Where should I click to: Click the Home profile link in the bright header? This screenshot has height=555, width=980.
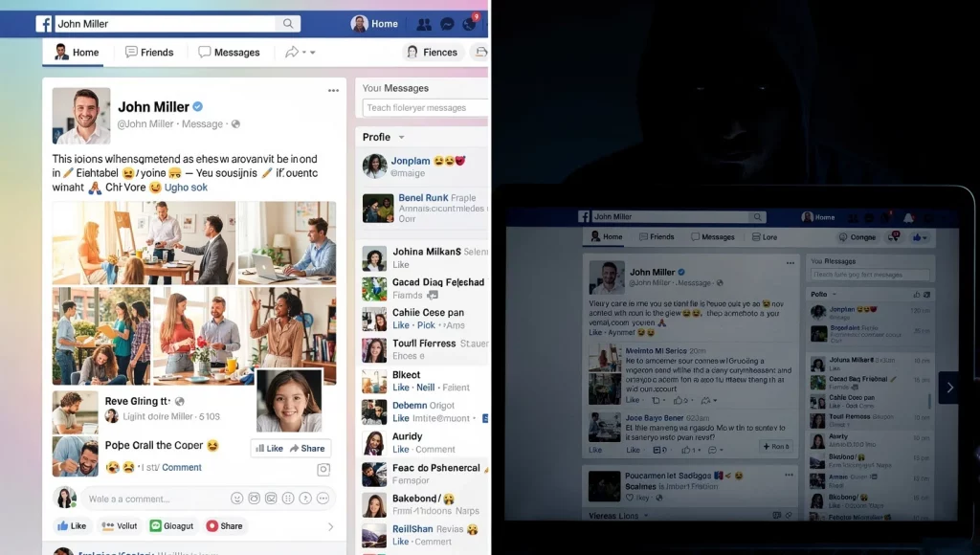tap(374, 24)
